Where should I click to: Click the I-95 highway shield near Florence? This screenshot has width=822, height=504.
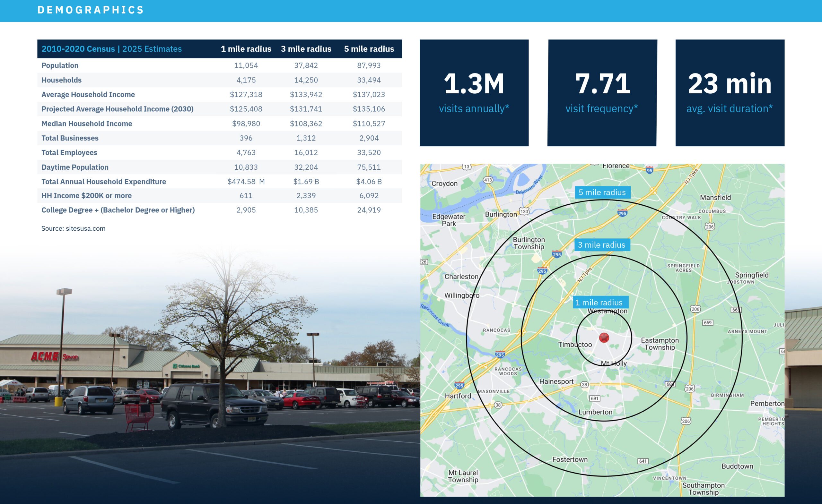tap(649, 170)
